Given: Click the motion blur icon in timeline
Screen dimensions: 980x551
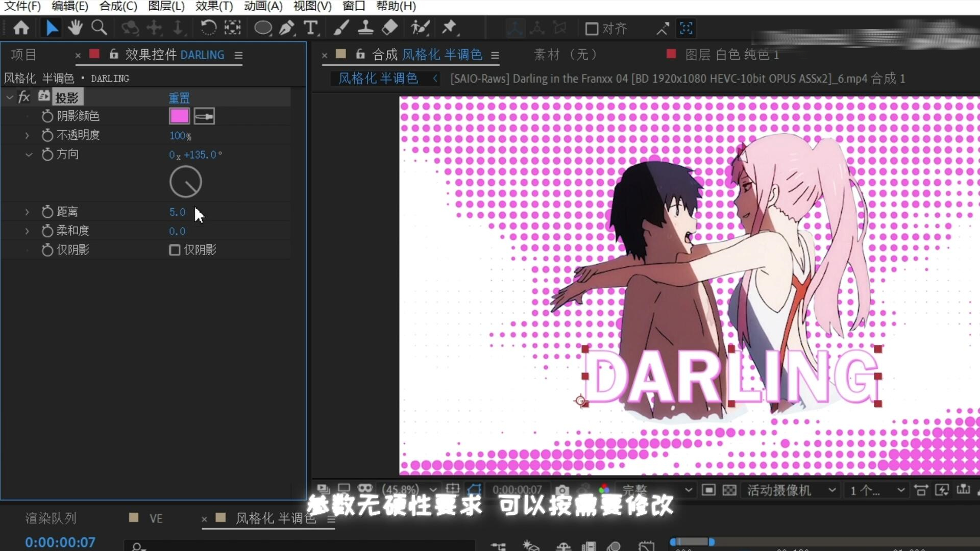Looking at the screenshot, I should click(614, 546).
